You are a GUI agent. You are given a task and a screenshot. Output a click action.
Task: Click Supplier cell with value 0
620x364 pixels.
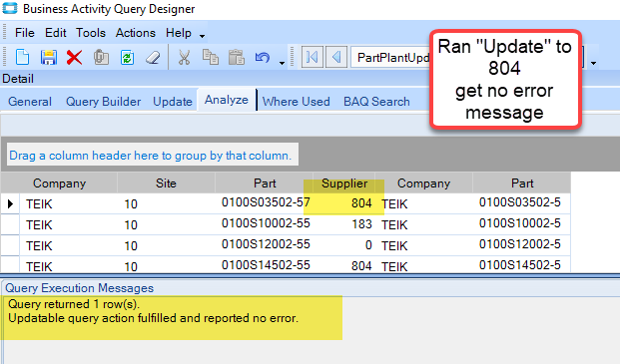(344, 245)
